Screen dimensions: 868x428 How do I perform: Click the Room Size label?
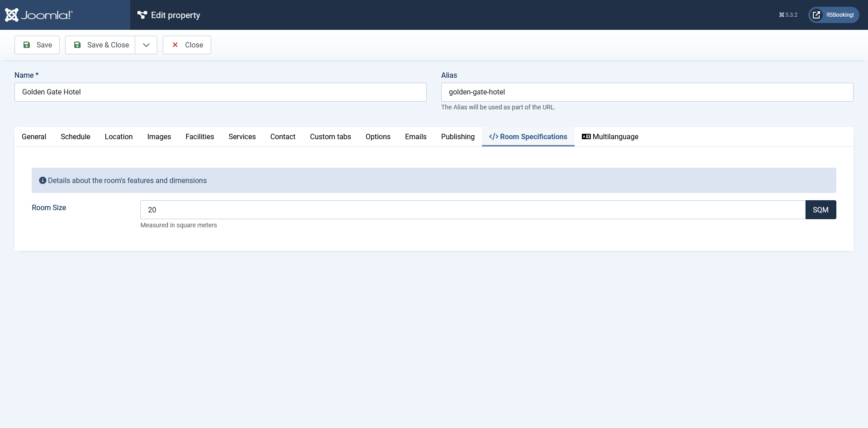(49, 207)
